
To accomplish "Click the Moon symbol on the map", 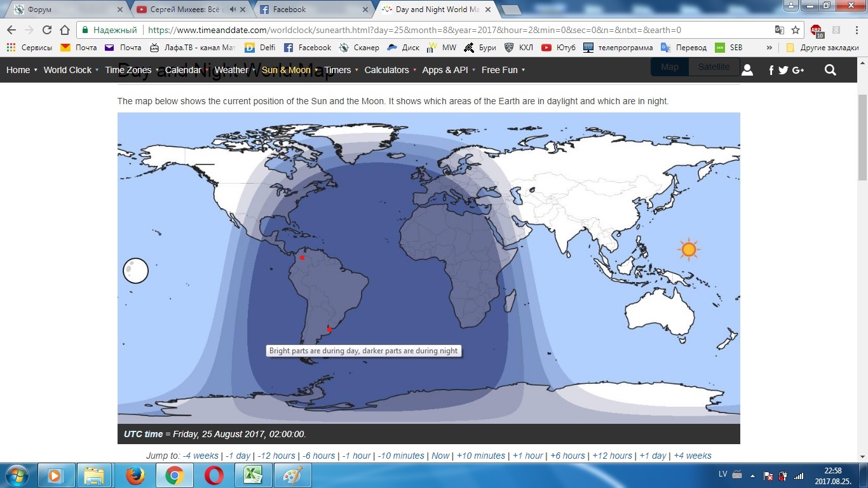I will point(135,271).
